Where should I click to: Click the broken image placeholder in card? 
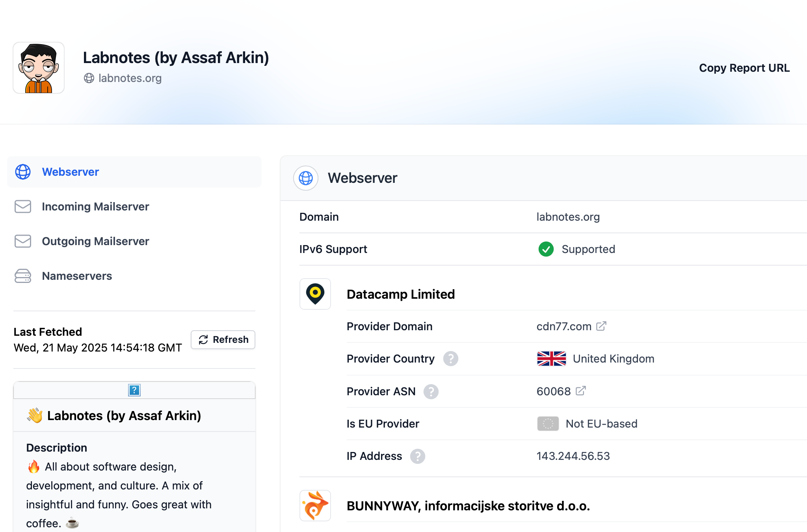[134, 390]
